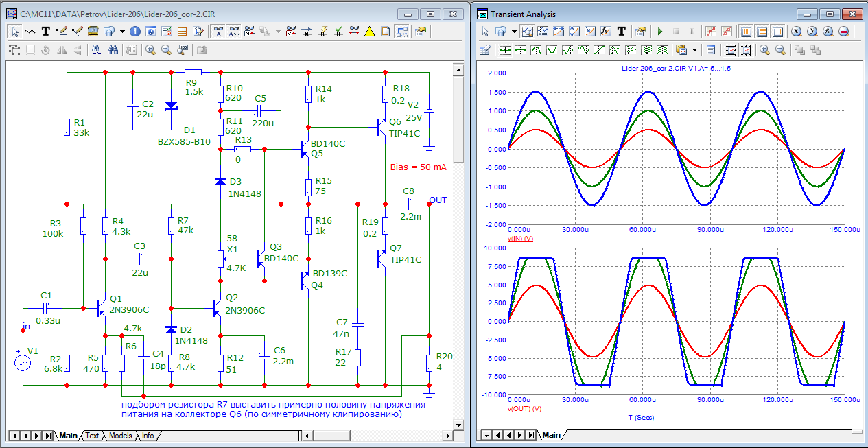Select the Wire mode tool

(61, 32)
